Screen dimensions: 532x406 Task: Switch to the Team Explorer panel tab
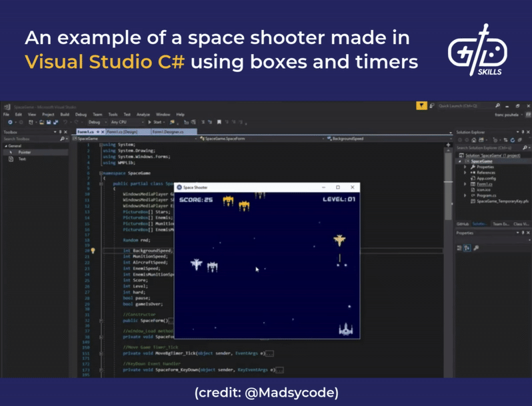(x=501, y=224)
